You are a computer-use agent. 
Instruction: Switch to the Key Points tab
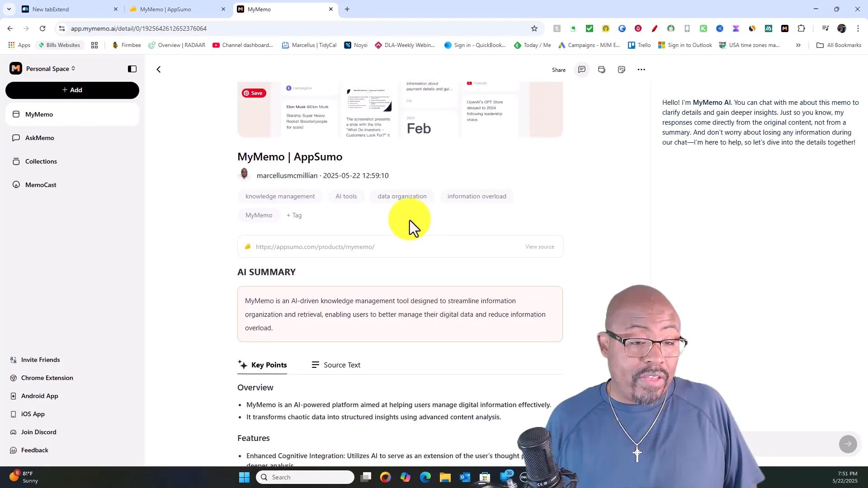262,365
